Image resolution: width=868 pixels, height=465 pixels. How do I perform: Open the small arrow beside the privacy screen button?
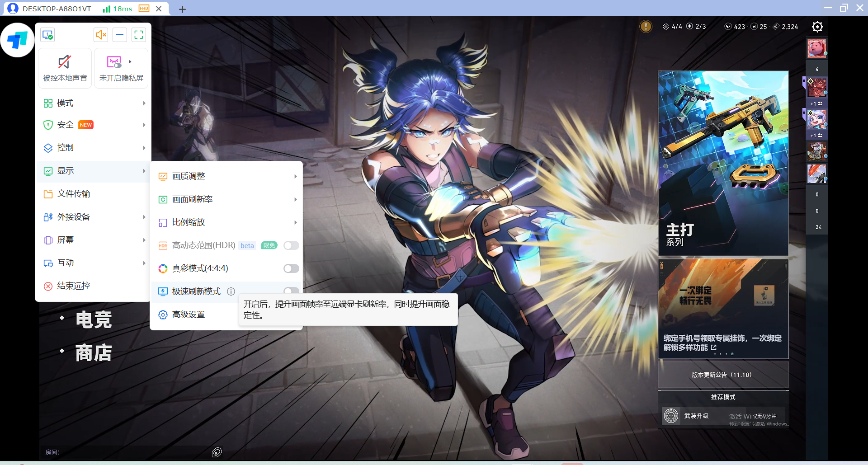[130, 61]
